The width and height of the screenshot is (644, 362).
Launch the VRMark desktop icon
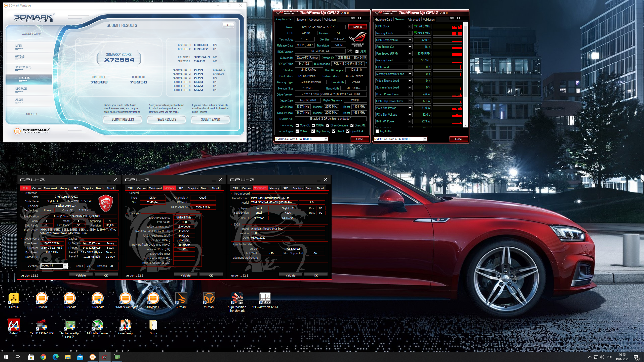209,301
